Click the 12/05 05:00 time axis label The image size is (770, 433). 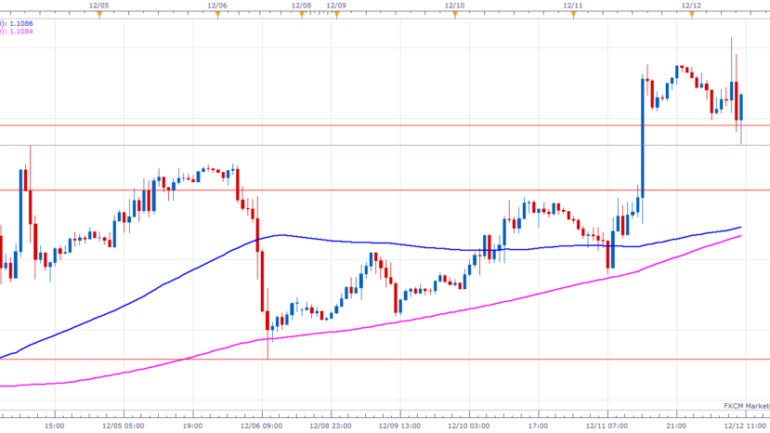pyautogui.click(x=123, y=426)
